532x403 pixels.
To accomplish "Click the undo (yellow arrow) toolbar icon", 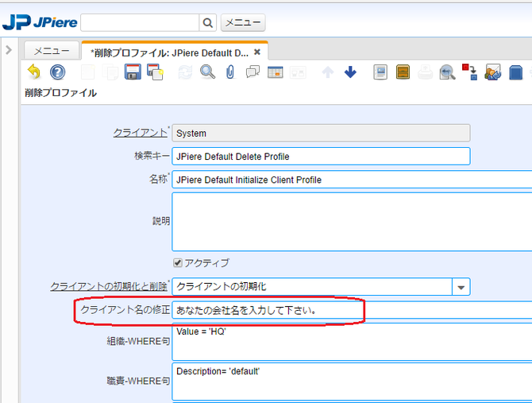I will coord(34,72).
